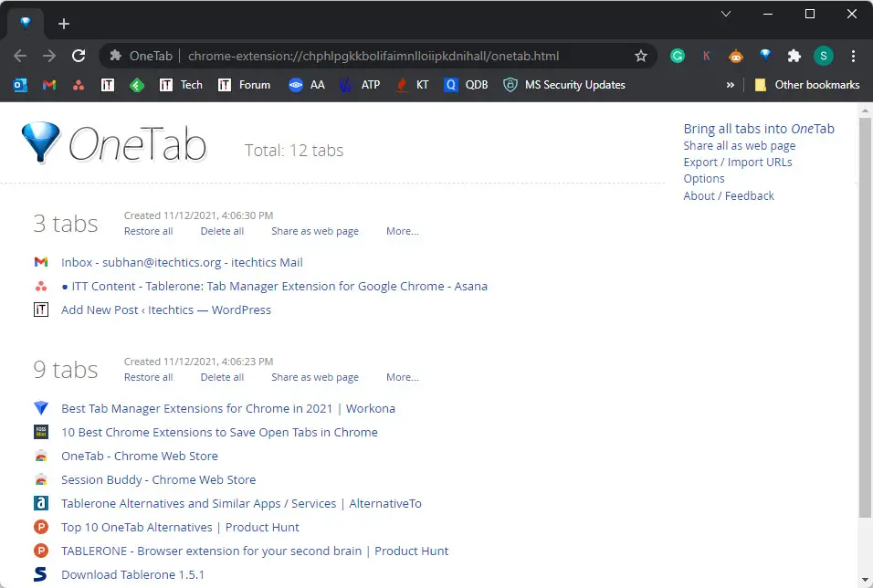Open Download Tablerone 1.5.1 link
Image resolution: width=873 pixels, height=588 pixels.
(x=132, y=574)
